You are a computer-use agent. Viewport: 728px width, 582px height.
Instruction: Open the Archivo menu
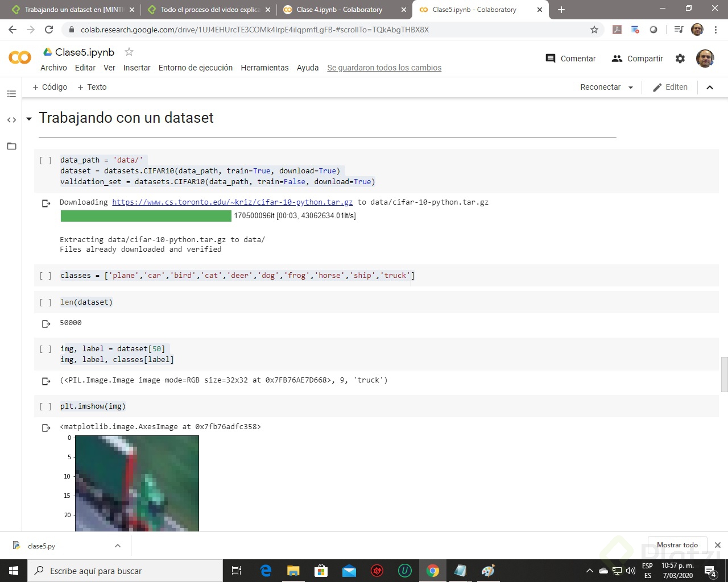pyautogui.click(x=53, y=68)
